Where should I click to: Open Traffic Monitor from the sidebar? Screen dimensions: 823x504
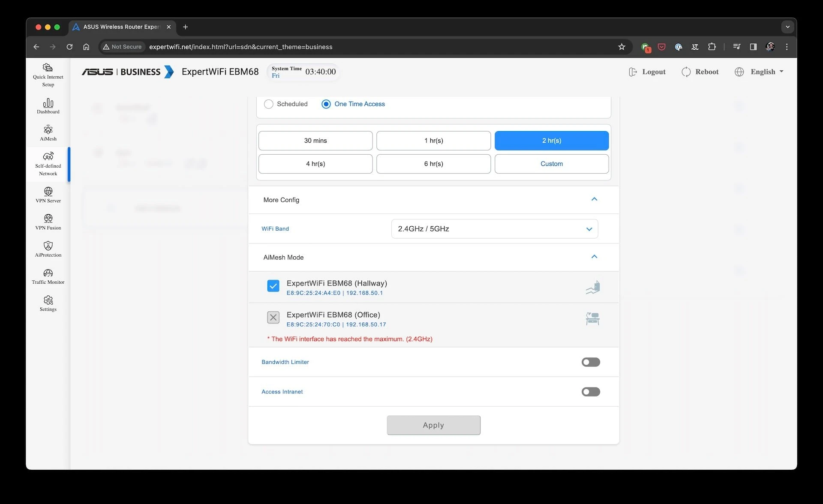(x=48, y=276)
